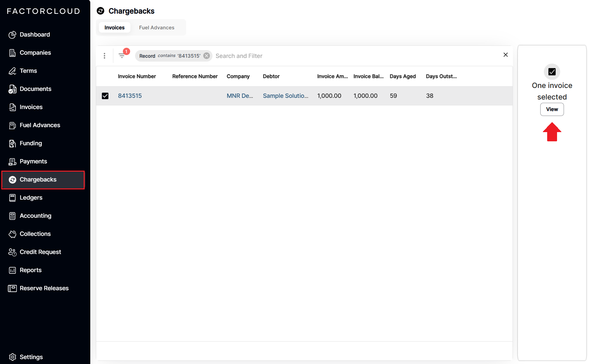This screenshot has height=364, width=589.
Task: Click the View button
Action: point(552,109)
